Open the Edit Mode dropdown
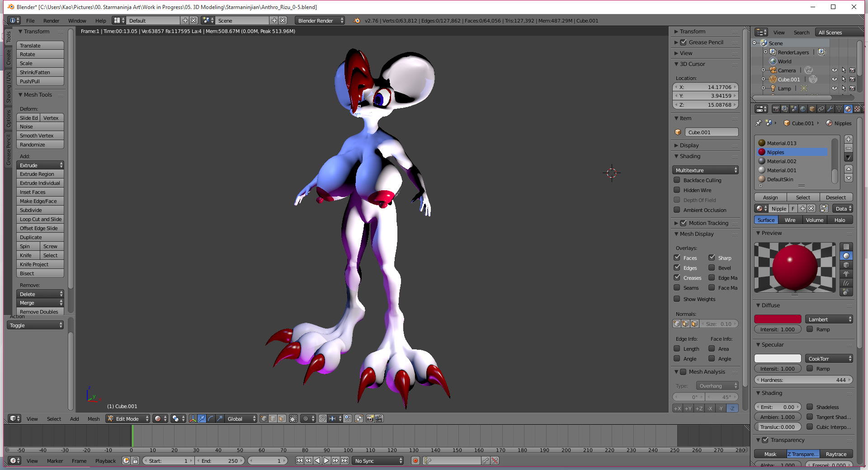Image resolution: width=868 pixels, height=470 pixels. coord(128,418)
